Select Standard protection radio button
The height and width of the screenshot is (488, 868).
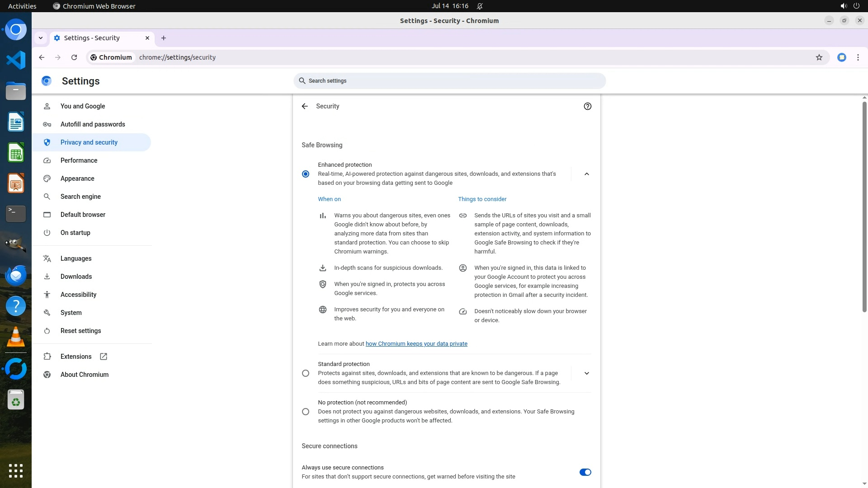coord(306,373)
